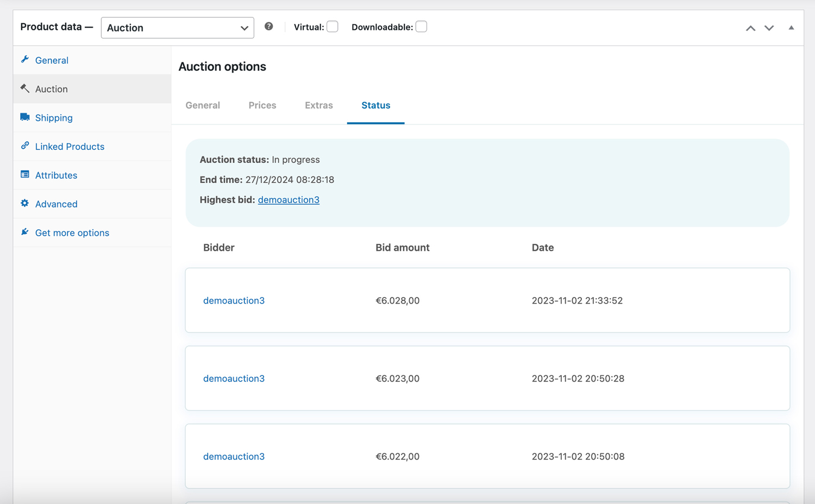The image size is (815, 504).
Task: Click the truck icon for Shipping
Action: pos(25,117)
